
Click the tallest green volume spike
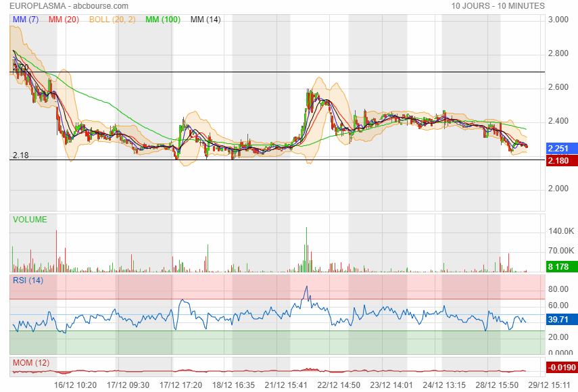[306, 250]
